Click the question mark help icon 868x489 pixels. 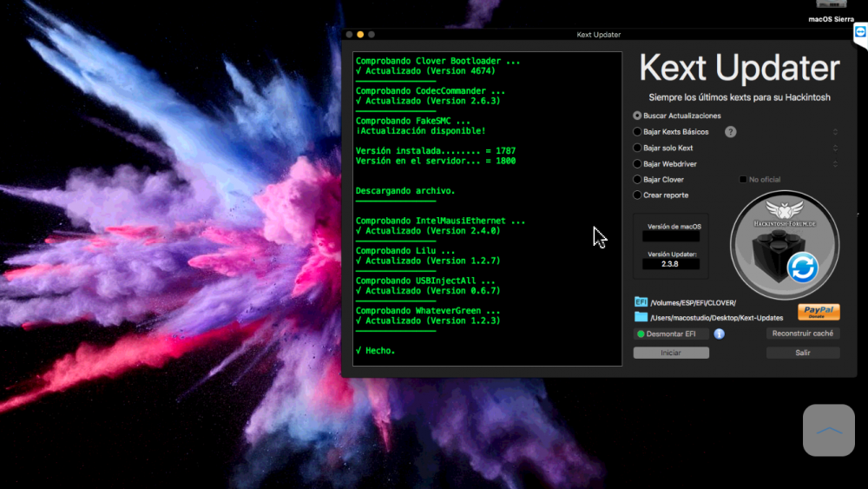(x=731, y=132)
